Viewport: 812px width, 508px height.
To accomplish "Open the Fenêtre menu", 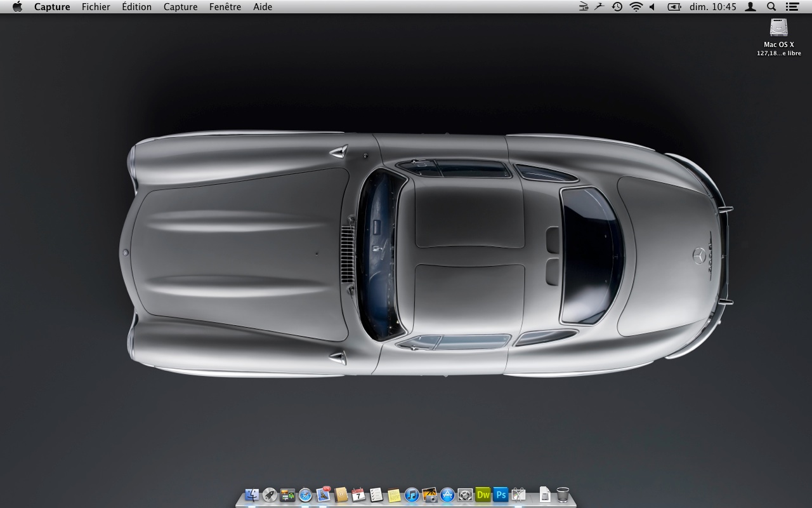I will point(225,7).
